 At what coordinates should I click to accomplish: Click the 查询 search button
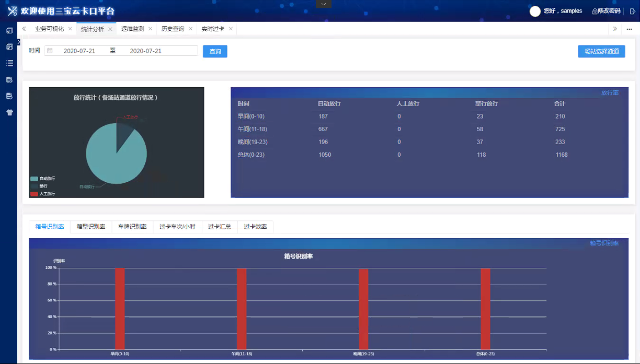point(215,51)
